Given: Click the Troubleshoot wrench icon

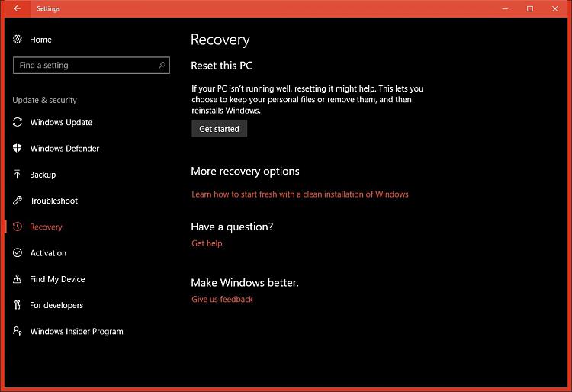Looking at the screenshot, I should (17, 201).
